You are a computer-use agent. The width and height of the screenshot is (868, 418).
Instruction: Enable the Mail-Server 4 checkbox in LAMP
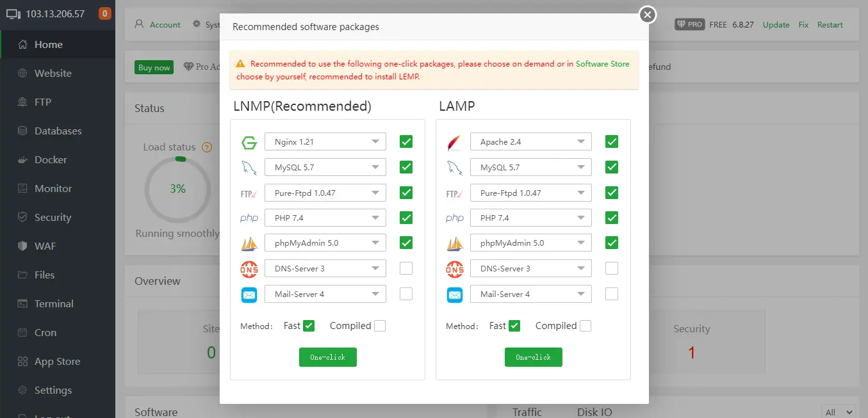click(612, 294)
